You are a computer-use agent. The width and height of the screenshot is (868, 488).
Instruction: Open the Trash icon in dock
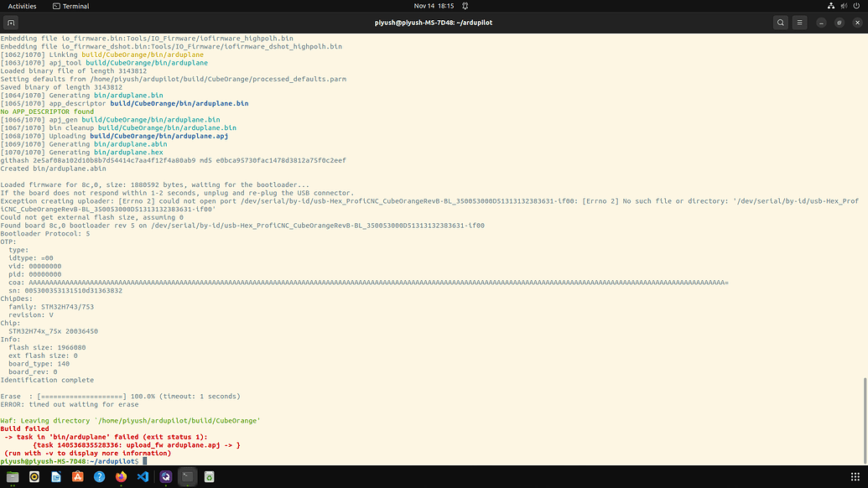coord(209,476)
